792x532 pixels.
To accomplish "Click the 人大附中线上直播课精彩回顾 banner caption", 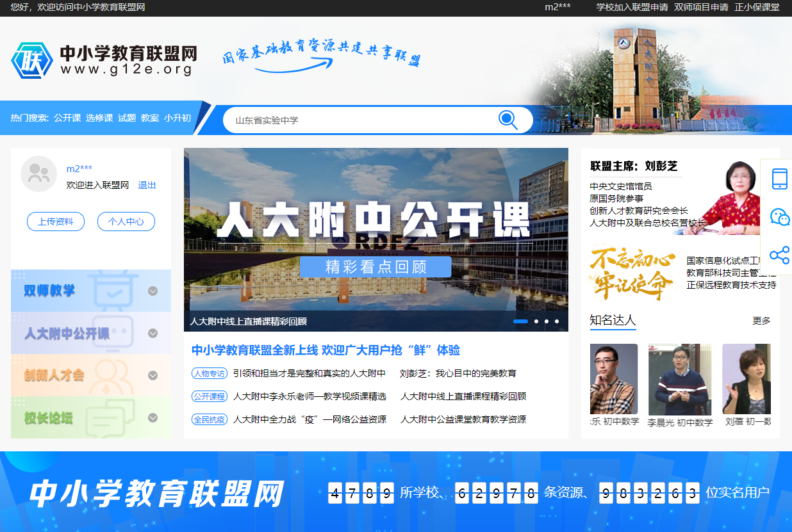I will tap(248, 321).
